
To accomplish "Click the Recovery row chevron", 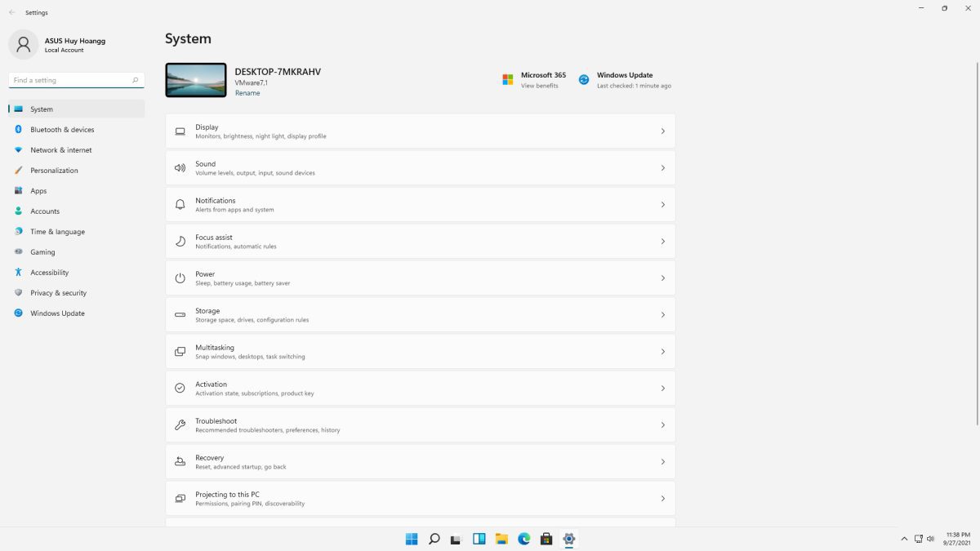I will (x=662, y=462).
